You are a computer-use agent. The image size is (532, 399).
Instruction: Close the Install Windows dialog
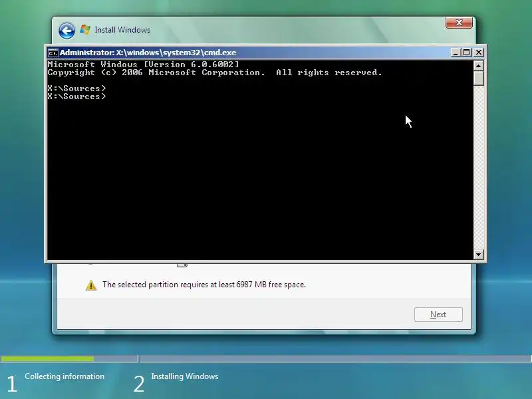[x=459, y=23]
